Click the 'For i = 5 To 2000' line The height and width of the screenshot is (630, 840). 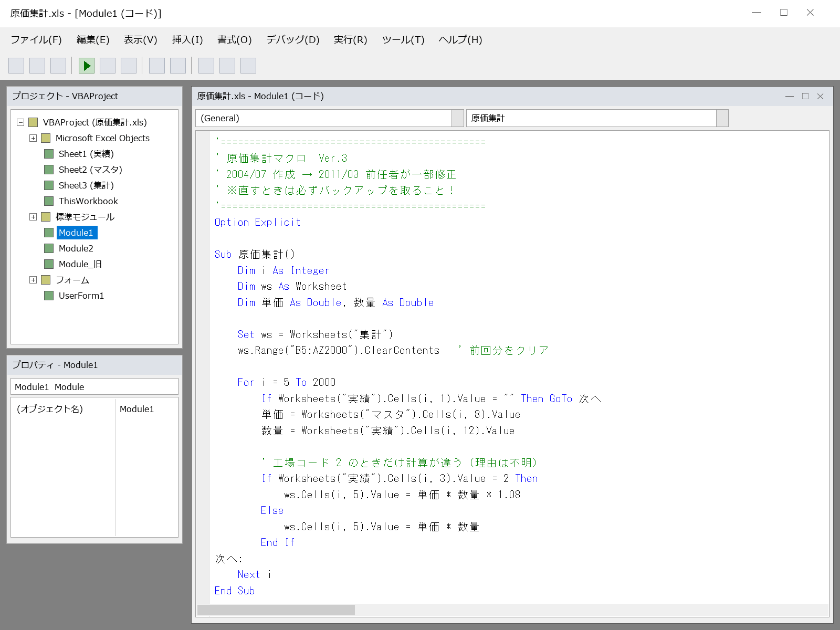(x=286, y=382)
